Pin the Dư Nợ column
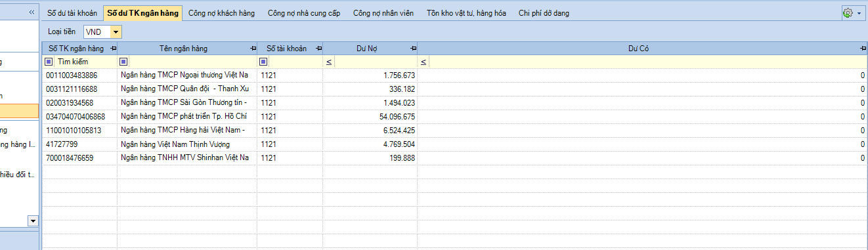The height and width of the screenshot is (250, 868). coord(414,49)
